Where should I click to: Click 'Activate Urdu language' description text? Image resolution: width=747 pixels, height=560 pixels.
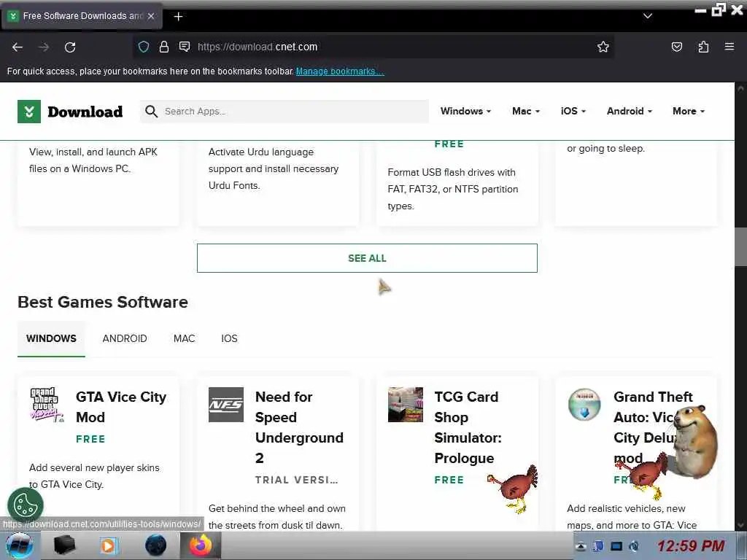(274, 168)
